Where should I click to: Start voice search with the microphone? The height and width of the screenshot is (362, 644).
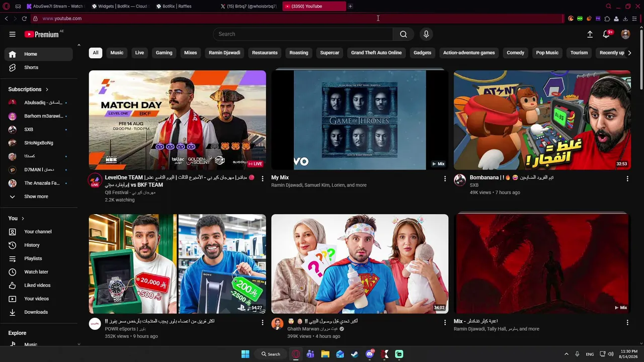pyautogui.click(x=426, y=34)
